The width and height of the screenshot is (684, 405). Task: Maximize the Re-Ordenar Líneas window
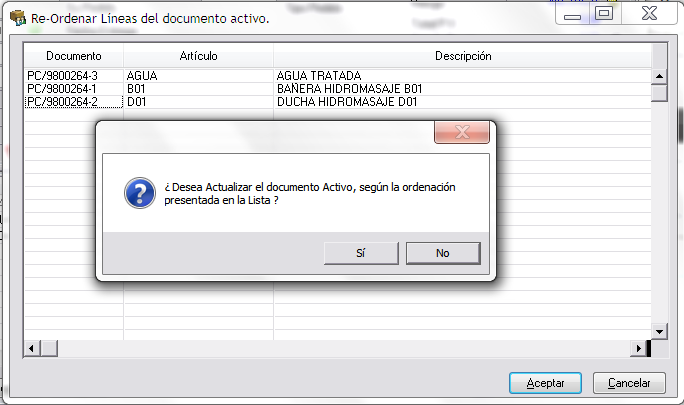pos(604,14)
